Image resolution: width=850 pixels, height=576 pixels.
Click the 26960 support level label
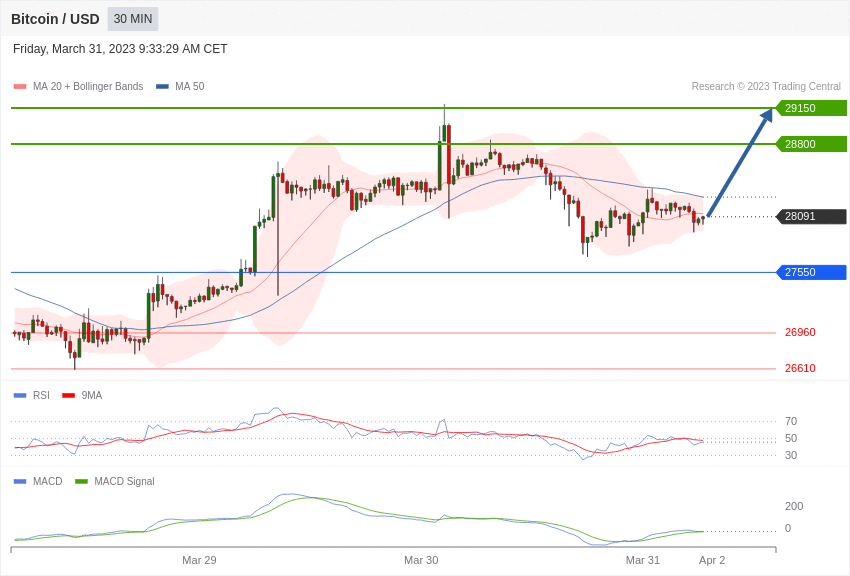800,332
